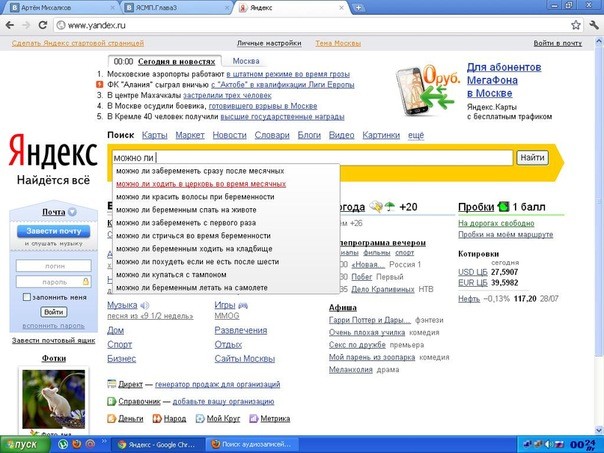Screen dimensions: 604x453
Task: Click the Яндекс - Google Chrome taskbar button
Action: [x=158, y=445]
